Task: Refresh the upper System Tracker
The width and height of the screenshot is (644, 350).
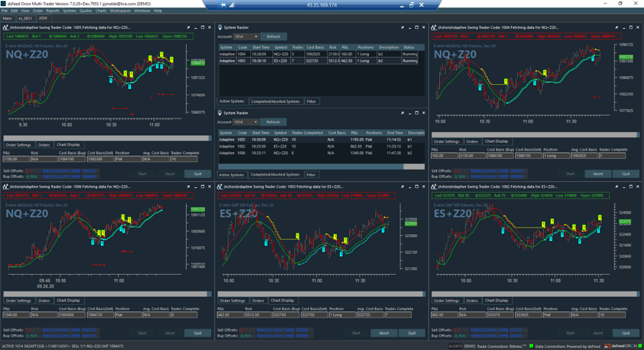Action: click(273, 37)
